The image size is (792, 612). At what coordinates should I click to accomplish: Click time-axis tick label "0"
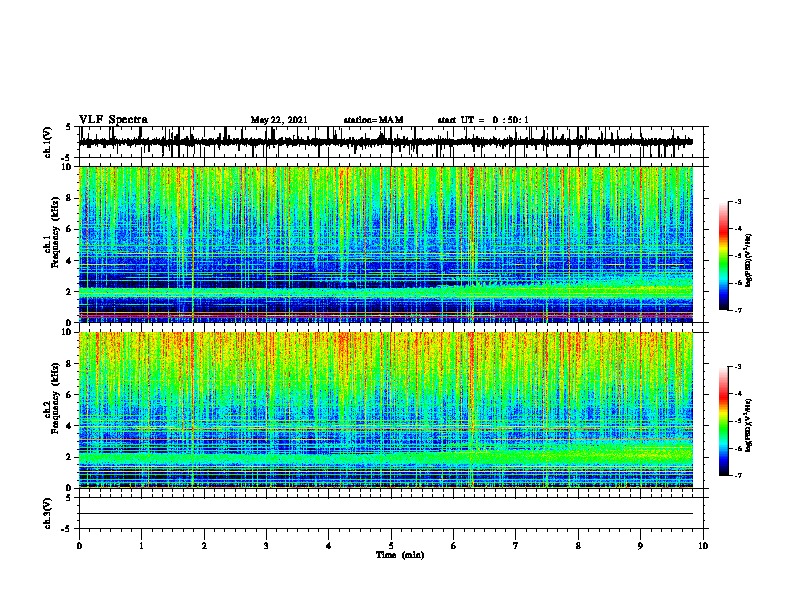tap(79, 546)
